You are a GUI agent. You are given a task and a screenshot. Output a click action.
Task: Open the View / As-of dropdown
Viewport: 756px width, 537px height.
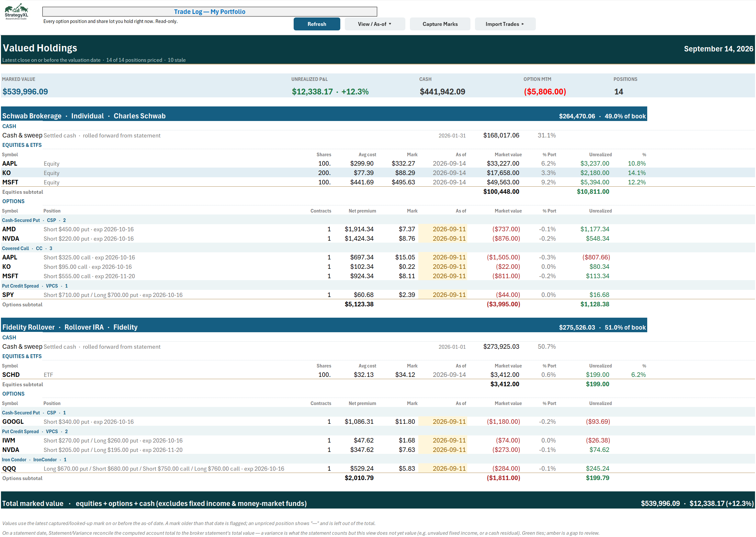pos(375,24)
